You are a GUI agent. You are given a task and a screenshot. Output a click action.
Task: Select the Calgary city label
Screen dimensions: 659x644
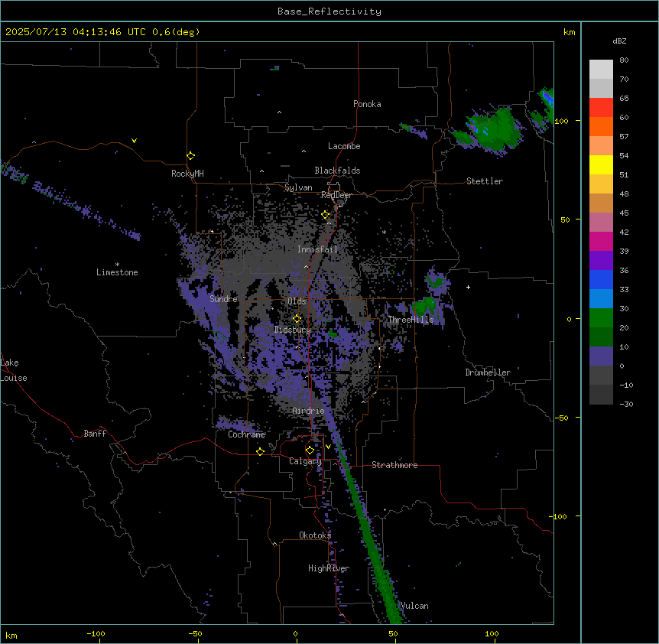[x=306, y=461]
